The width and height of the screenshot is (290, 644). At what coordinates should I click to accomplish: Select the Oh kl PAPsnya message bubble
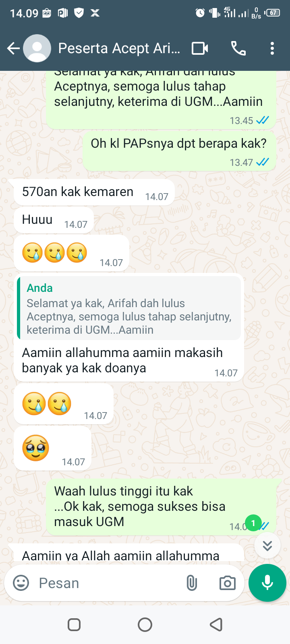point(179,151)
